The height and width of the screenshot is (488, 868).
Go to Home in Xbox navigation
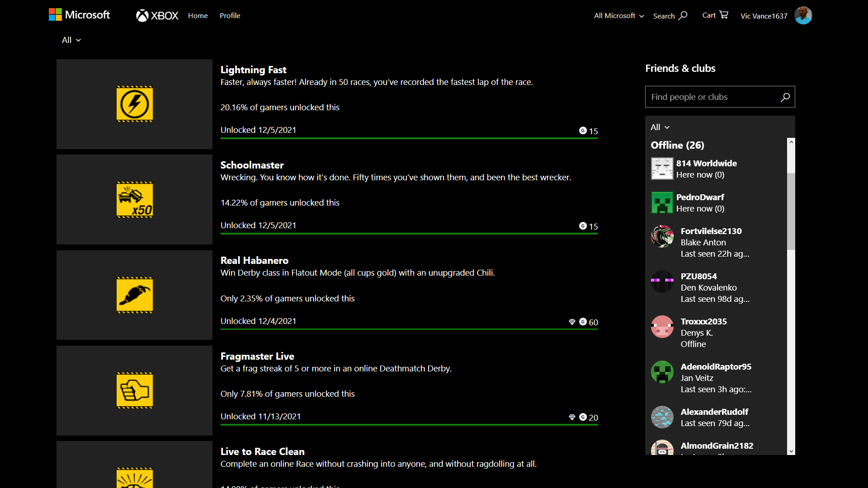click(198, 15)
